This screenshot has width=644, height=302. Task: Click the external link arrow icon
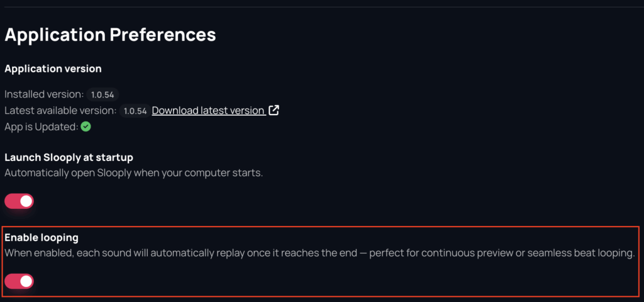[x=274, y=110]
